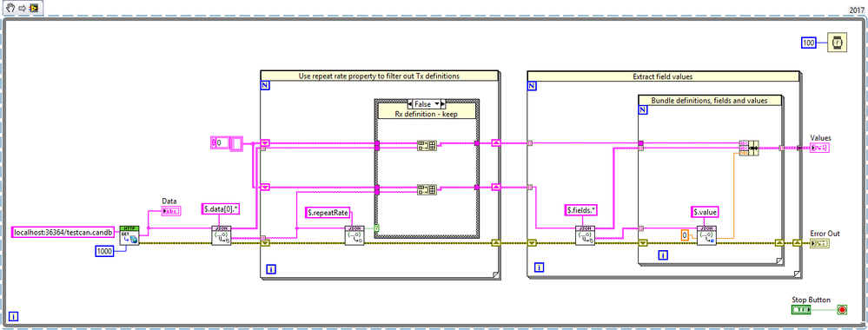The width and height of the screenshot is (868, 330).
Task: Select the upper Build Array node in case structure
Action: [427, 146]
